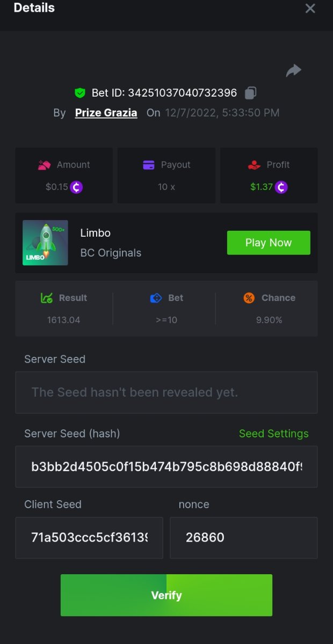
Task: Copy the Bet ID with the copy icon
Action: [250, 93]
